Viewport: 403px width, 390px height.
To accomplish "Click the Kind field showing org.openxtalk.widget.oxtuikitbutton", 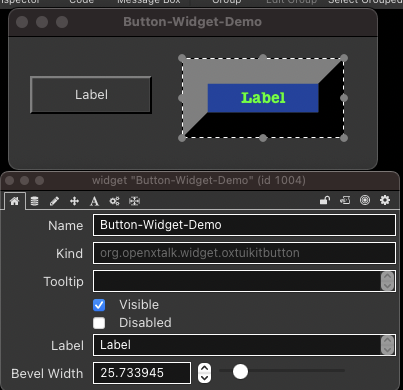I will pos(244,253).
